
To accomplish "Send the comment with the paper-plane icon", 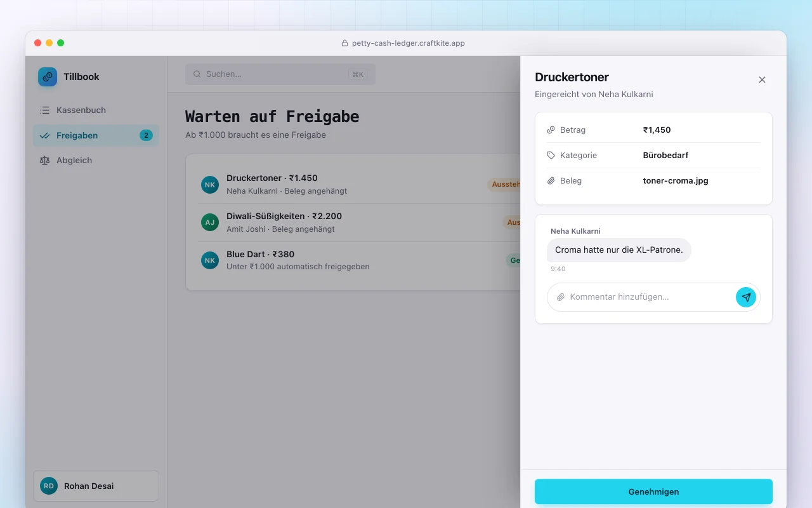I will coord(746,297).
